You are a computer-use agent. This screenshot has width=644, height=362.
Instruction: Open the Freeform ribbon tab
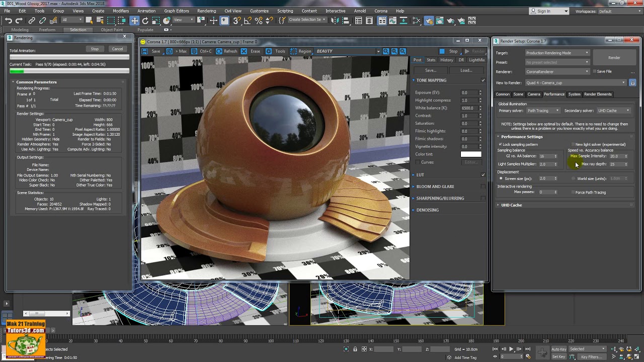47,30
